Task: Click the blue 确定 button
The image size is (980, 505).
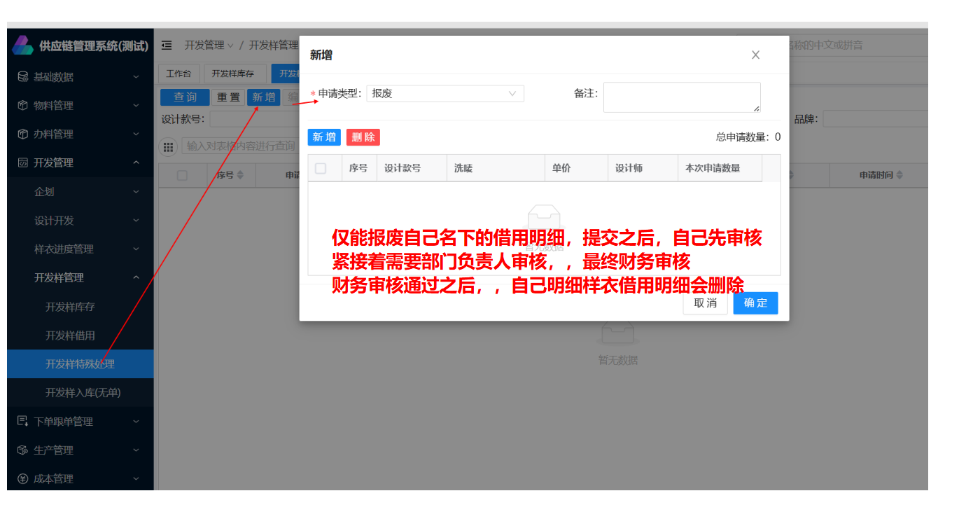Action: (755, 303)
